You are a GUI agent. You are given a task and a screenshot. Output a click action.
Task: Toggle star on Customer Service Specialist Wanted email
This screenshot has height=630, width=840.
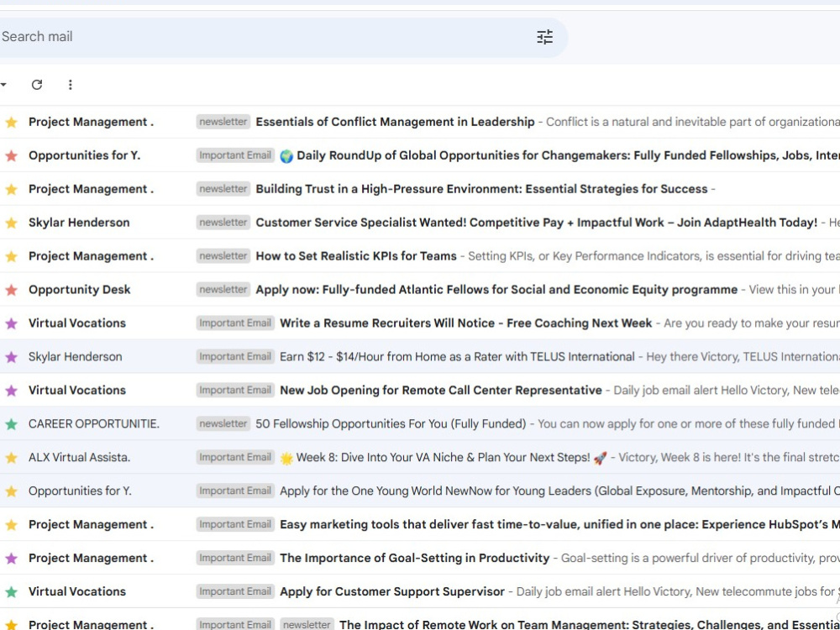pos(11,223)
